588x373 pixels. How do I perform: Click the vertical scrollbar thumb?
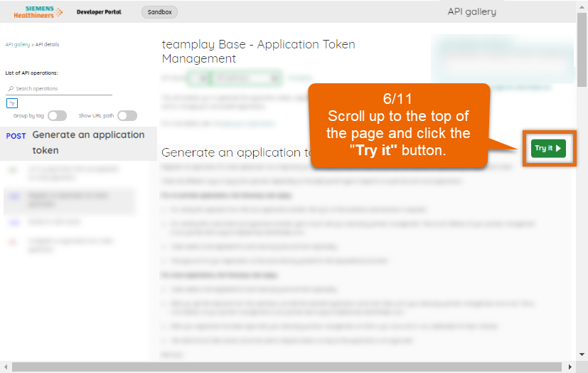coord(582,50)
